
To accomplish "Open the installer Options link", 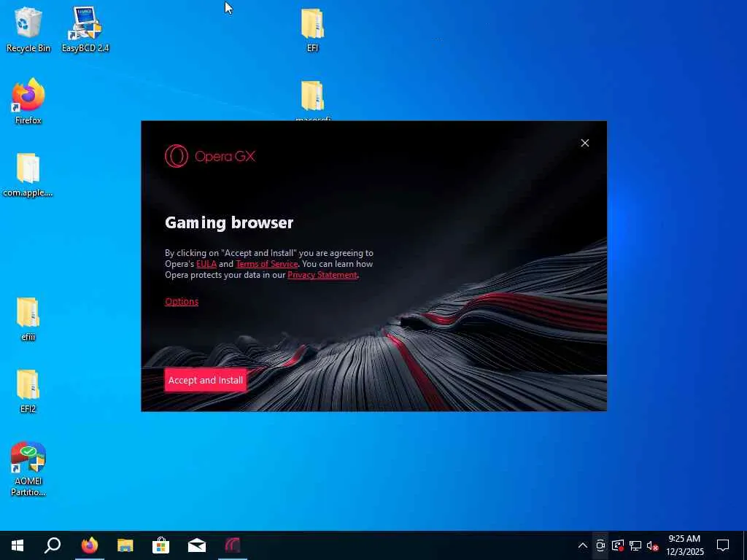I will point(182,301).
